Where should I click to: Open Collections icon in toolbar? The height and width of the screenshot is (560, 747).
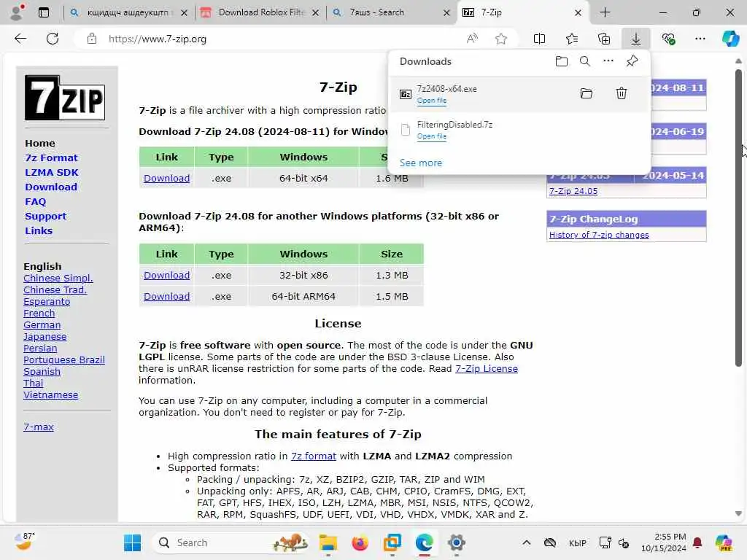(x=604, y=39)
